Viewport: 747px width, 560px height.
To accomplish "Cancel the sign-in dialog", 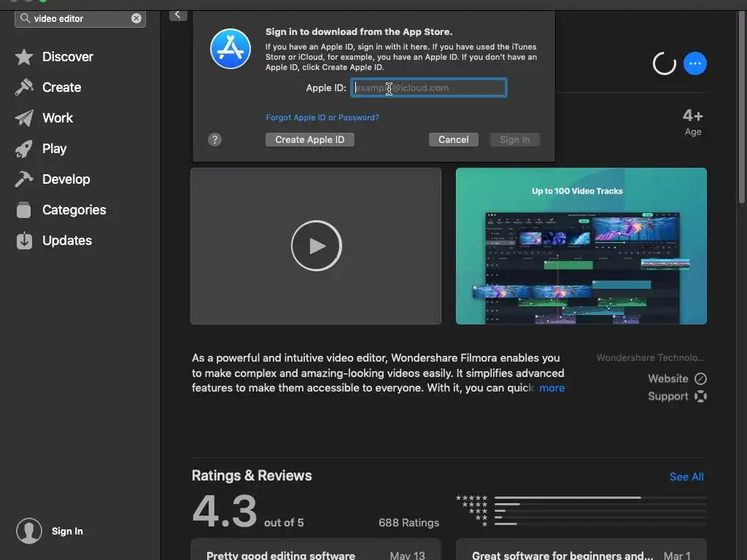I will pos(454,139).
